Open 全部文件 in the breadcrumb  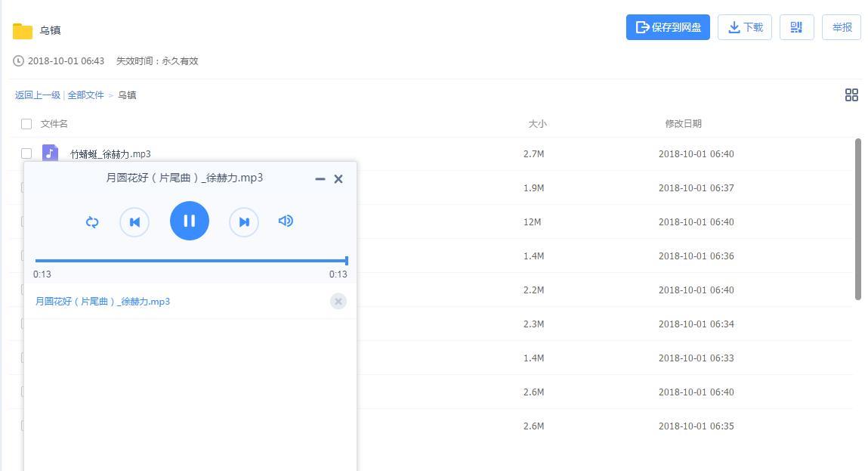(x=86, y=95)
